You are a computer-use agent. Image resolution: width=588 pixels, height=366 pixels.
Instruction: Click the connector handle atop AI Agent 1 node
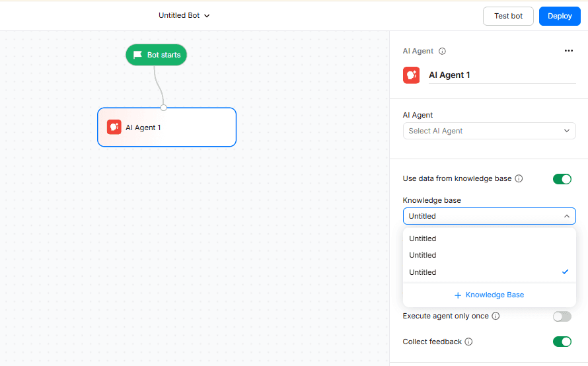[163, 108]
